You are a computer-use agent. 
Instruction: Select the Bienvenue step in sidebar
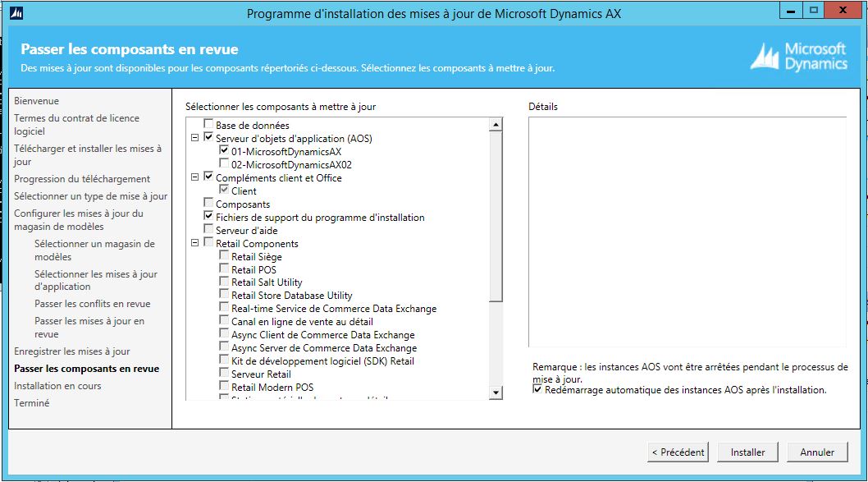(37, 101)
